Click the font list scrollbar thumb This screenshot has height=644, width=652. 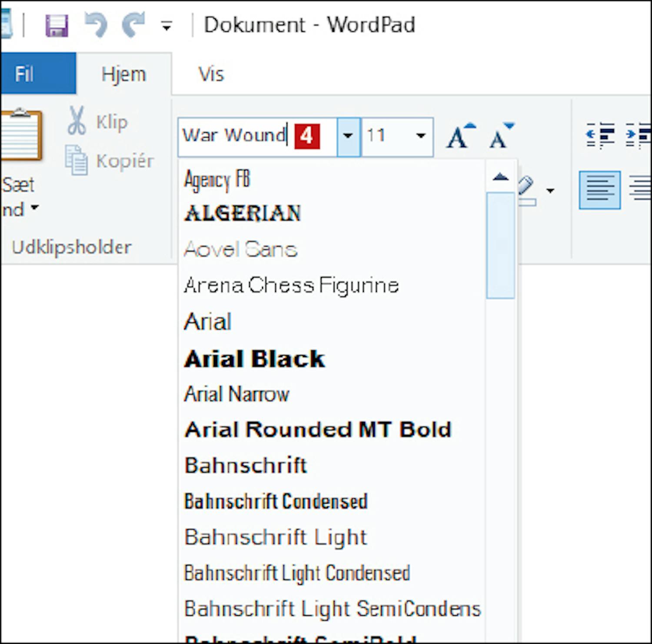pos(501,246)
